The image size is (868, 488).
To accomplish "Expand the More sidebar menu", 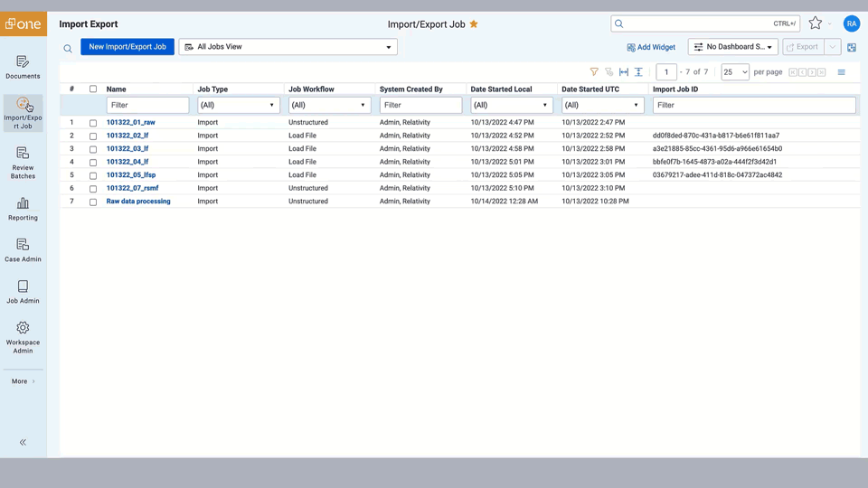I will pos(23,381).
